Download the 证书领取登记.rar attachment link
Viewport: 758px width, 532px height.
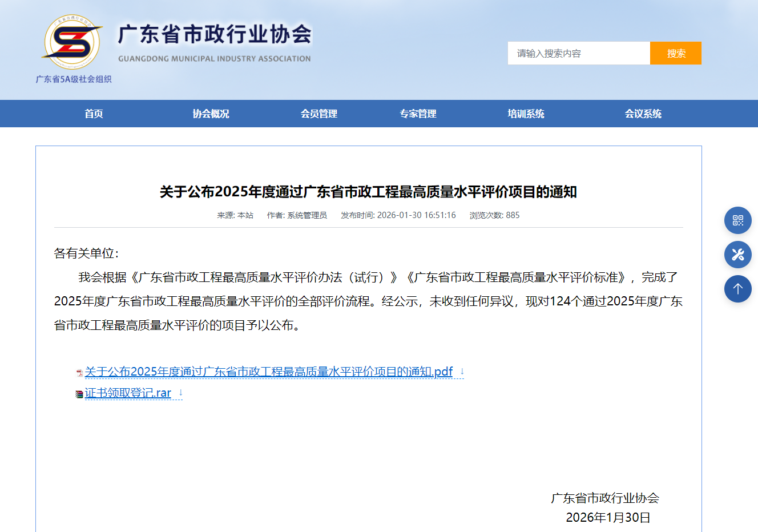pyautogui.click(x=128, y=393)
